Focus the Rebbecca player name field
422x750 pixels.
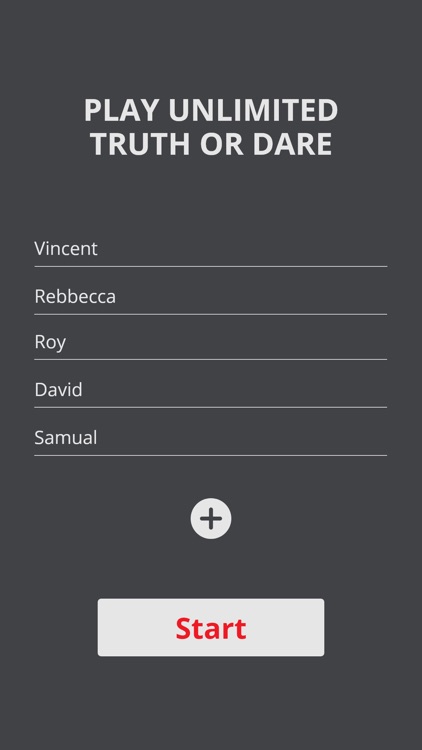[211, 297]
